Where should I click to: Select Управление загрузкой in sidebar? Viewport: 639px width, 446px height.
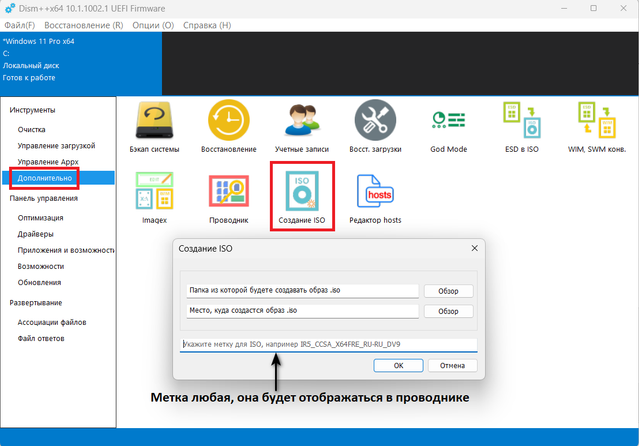point(56,146)
